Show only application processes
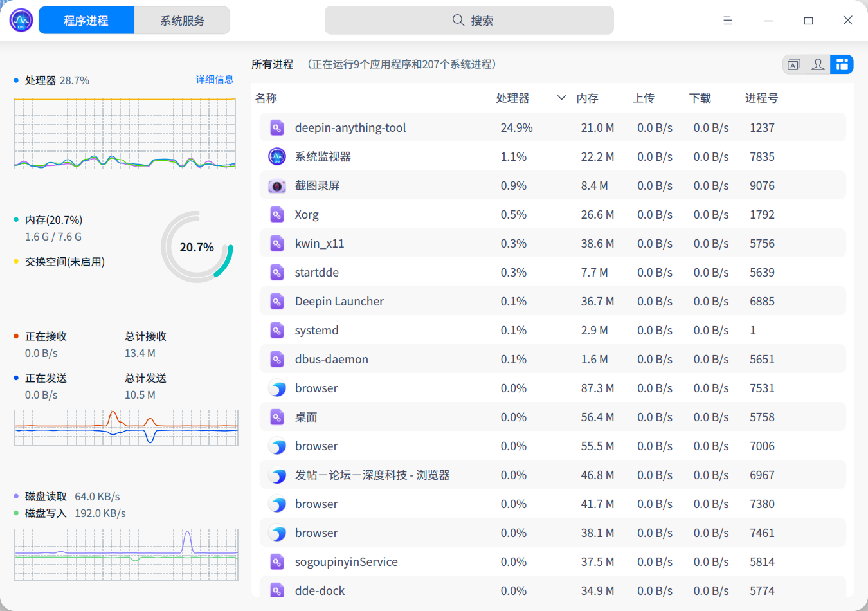 (794, 64)
